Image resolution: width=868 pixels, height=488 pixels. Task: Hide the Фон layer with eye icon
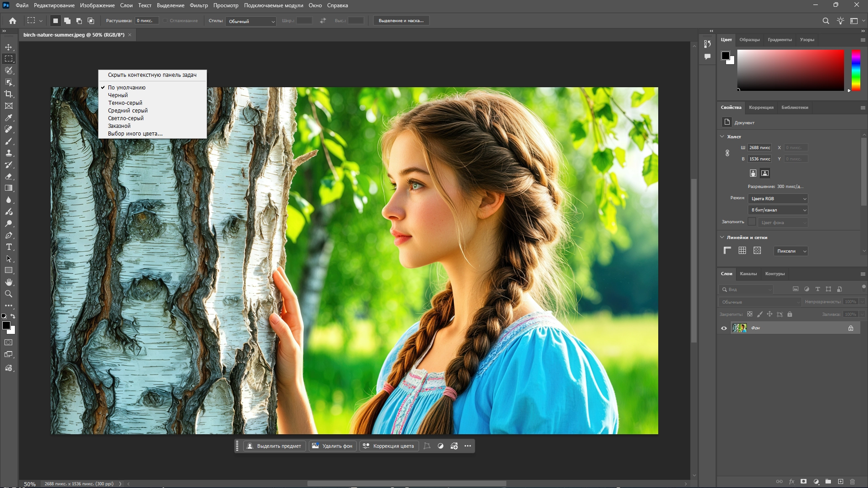[724, 328]
